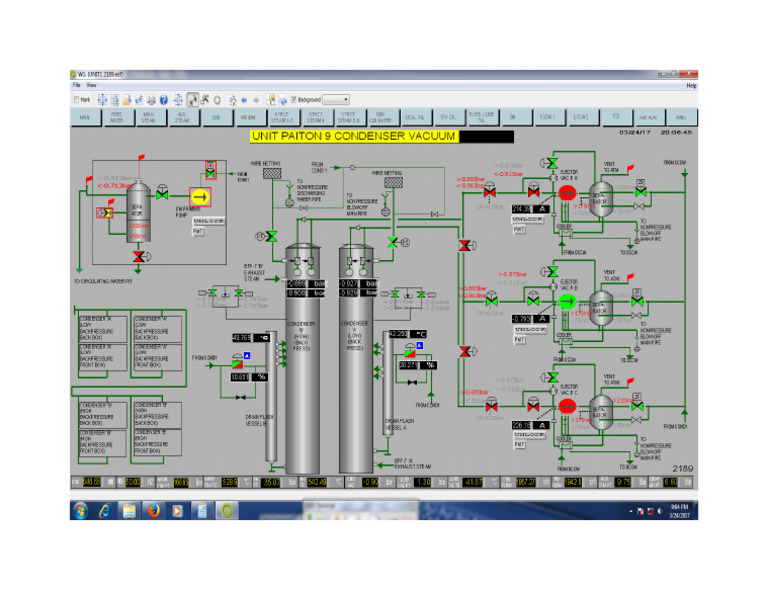Click the red isolation valve between ejector A and B lines
The width and height of the screenshot is (768, 594).
pyautogui.click(x=466, y=245)
